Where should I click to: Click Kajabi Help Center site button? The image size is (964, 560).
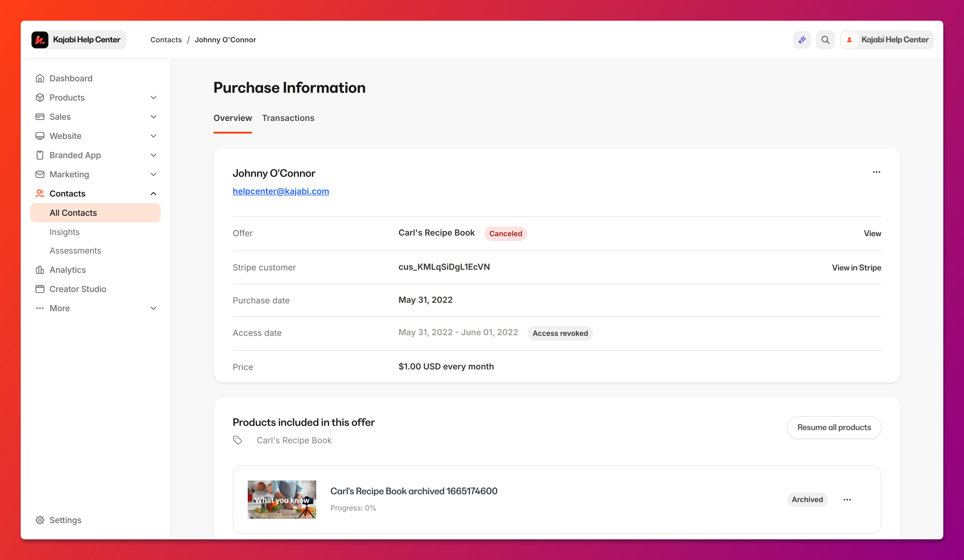point(78,40)
